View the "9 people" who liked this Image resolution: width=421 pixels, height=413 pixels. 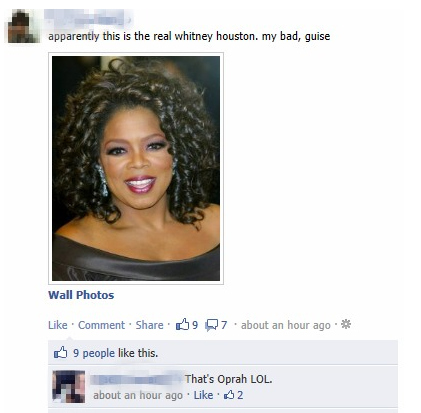[94, 353]
